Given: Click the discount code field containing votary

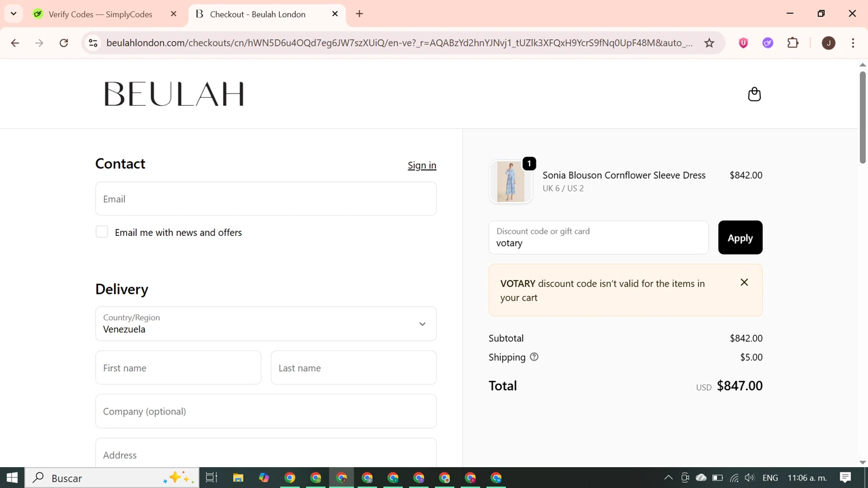Looking at the screenshot, I should tap(598, 238).
